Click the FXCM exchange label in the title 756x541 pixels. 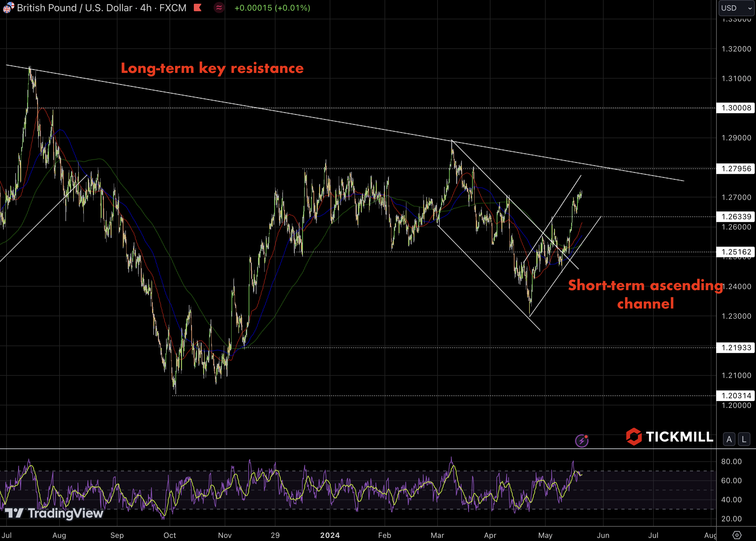click(173, 8)
